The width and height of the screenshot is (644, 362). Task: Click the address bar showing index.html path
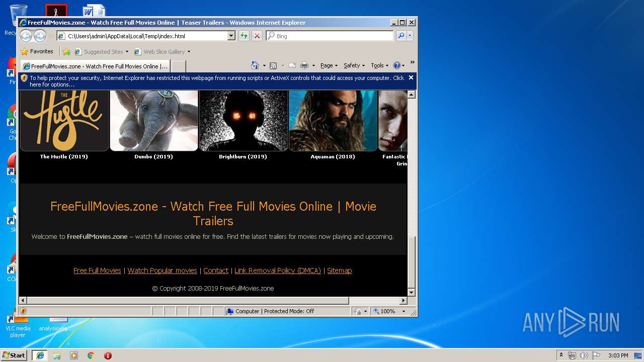pyautogui.click(x=142, y=36)
